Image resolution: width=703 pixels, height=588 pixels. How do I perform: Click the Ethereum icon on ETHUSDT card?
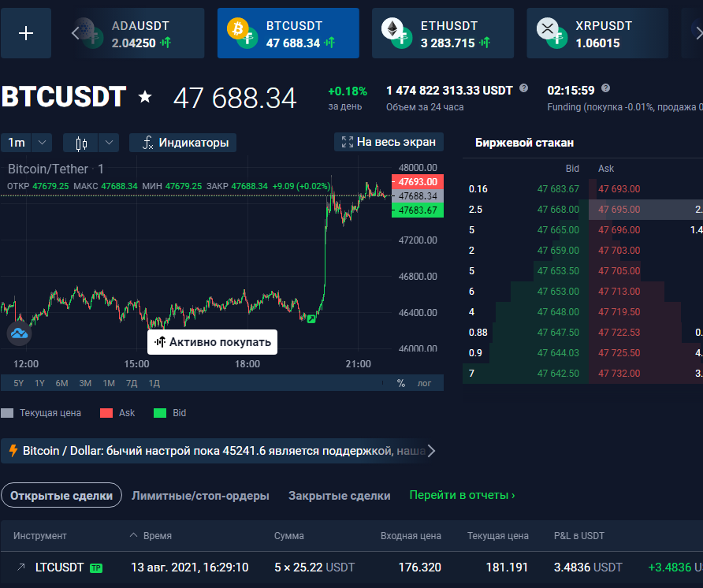(392, 28)
